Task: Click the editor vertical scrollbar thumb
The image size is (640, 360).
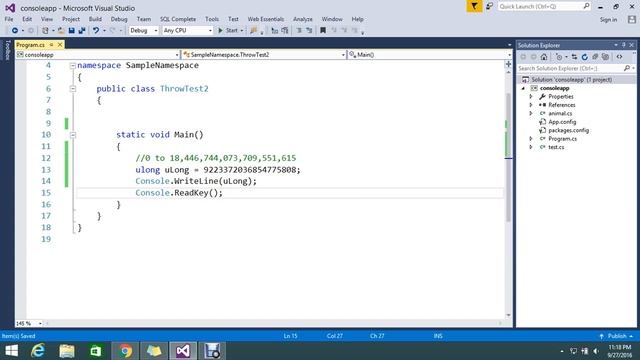Action: [508, 157]
